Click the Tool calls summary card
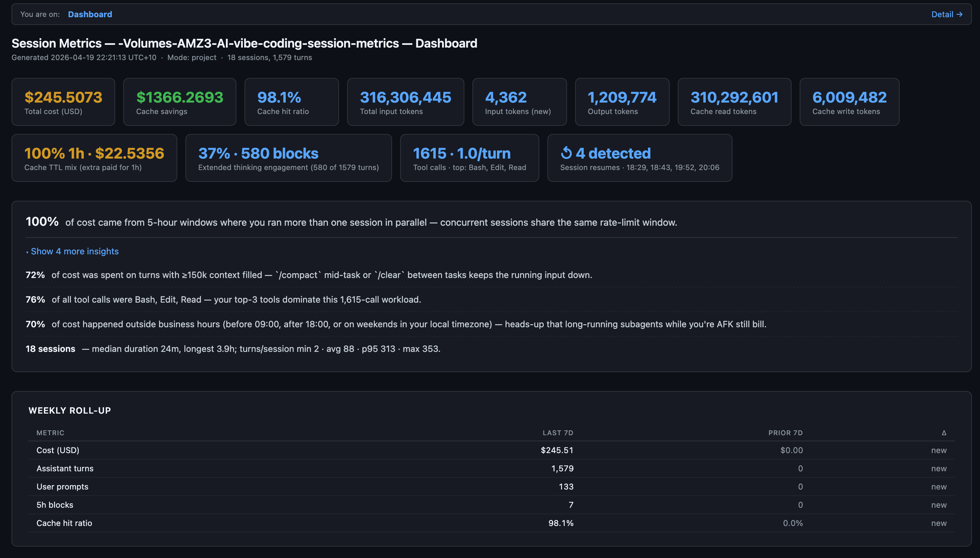The width and height of the screenshot is (980, 558). coord(469,158)
